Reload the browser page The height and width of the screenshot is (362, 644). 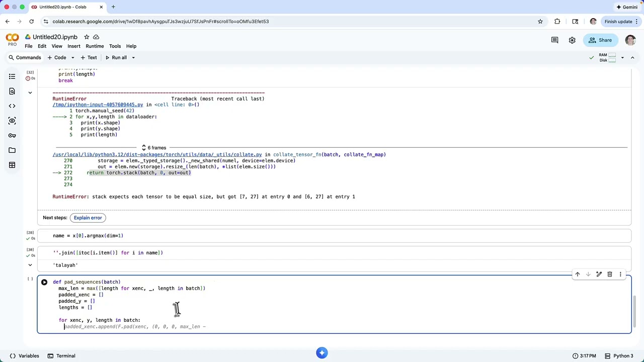(x=31, y=22)
